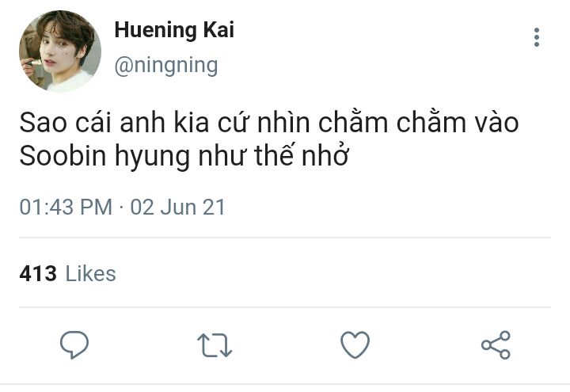Click the reply speech bubble icon

tap(74, 344)
